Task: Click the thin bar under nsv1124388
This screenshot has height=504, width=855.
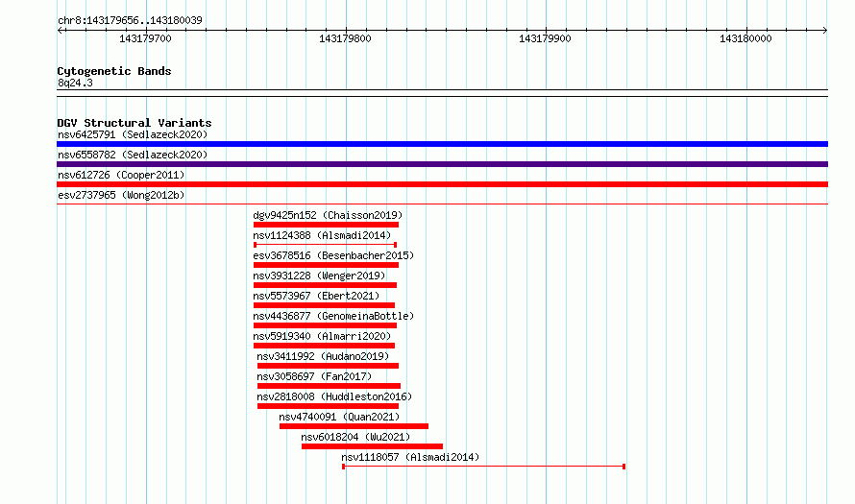Action: click(325, 245)
